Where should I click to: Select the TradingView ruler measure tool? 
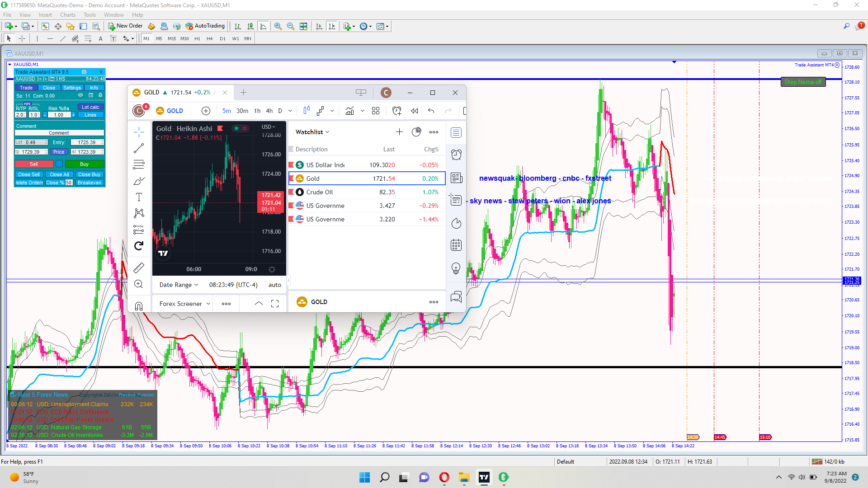pyautogui.click(x=139, y=268)
